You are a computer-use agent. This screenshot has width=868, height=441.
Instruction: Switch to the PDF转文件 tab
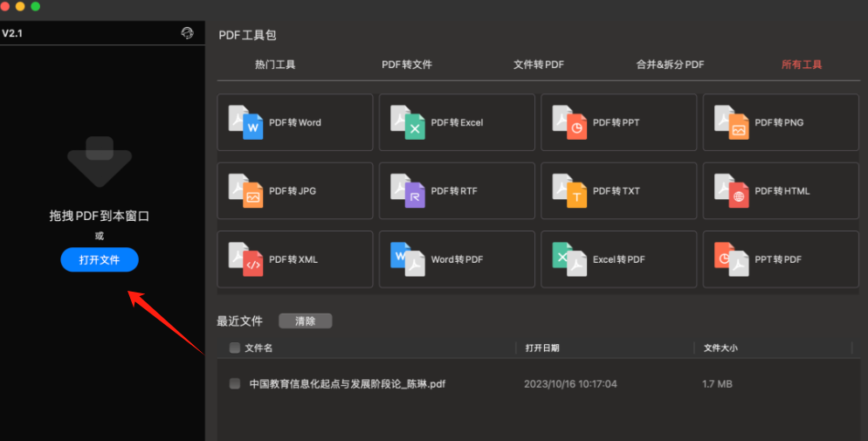click(407, 65)
